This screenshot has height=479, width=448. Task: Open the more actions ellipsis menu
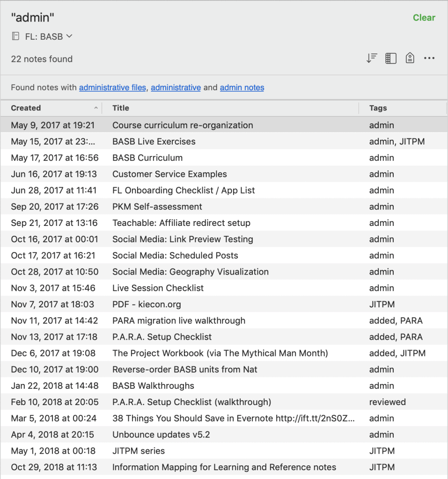pyautogui.click(x=429, y=58)
